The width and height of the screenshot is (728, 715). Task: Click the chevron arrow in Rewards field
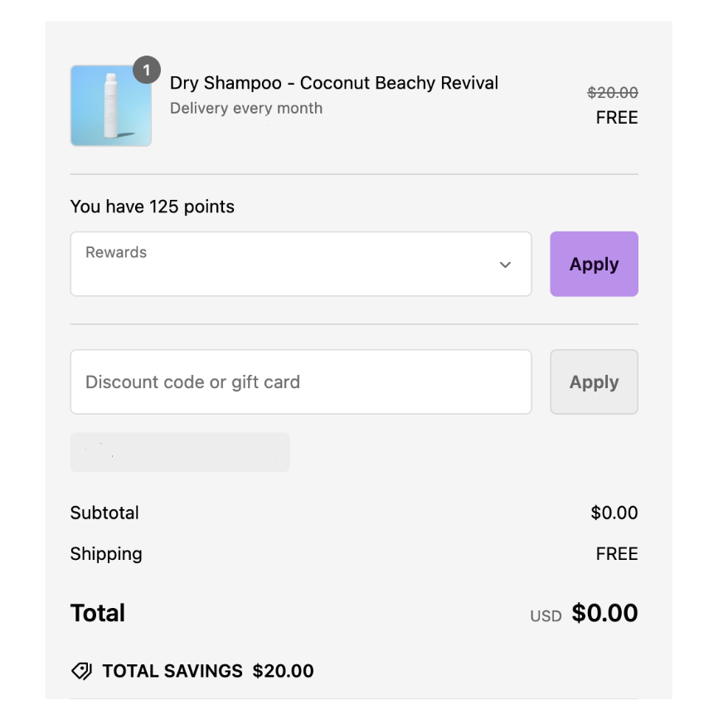(x=505, y=265)
